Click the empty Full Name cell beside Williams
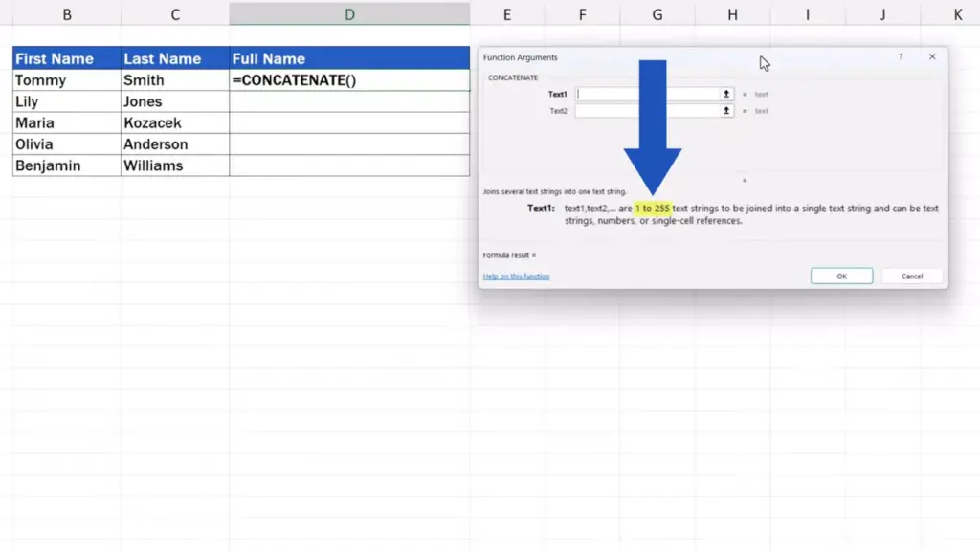 [349, 165]
